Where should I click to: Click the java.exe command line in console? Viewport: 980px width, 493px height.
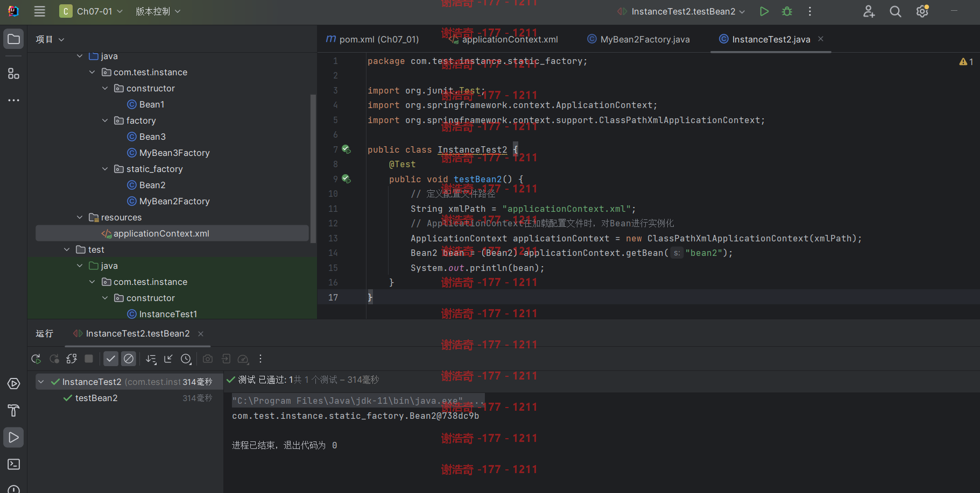358,401
